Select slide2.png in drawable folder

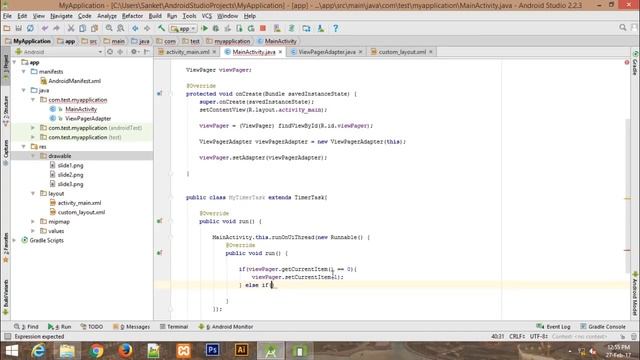coord(70,175)
